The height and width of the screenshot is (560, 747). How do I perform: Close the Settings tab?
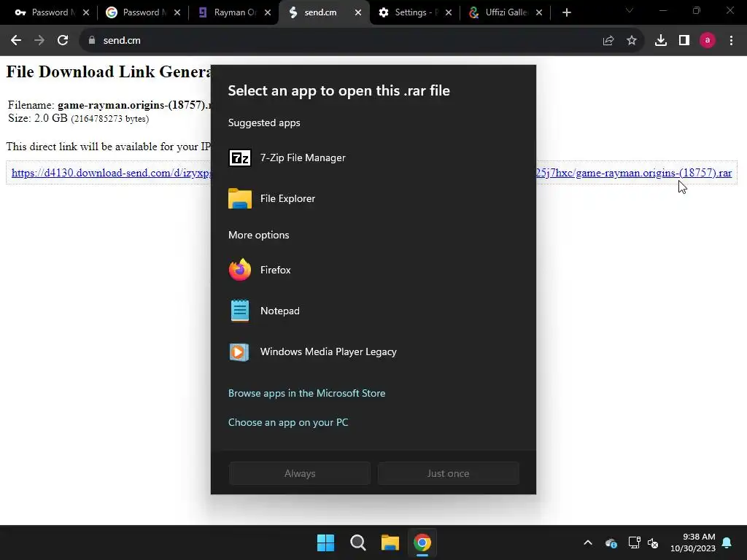[x=449, y=12]
